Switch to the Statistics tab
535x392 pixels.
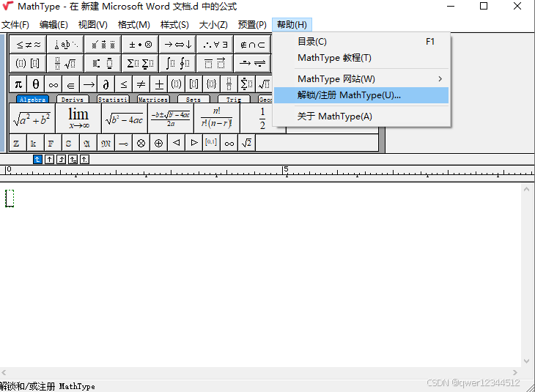[x=113, y=99]
